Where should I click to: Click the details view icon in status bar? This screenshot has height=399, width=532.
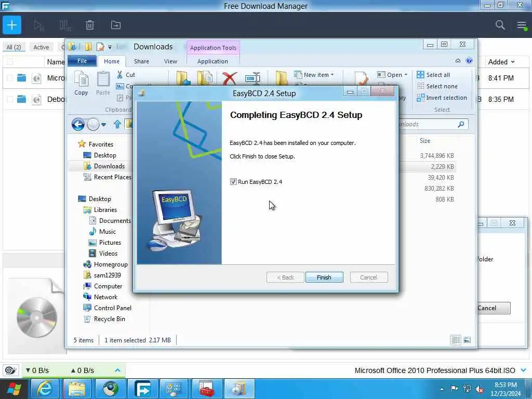[x=456, y=340]
